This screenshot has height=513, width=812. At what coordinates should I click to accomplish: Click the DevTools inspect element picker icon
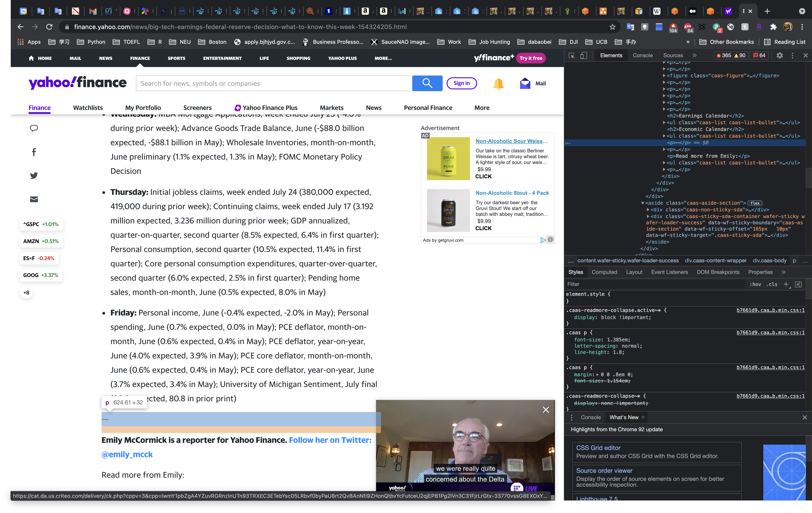572,56
